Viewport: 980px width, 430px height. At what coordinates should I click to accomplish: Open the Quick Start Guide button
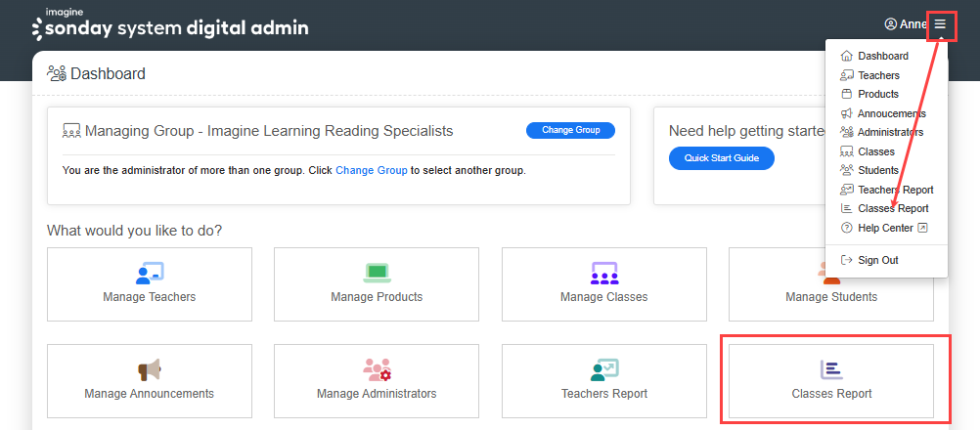(x=721, y=158)
